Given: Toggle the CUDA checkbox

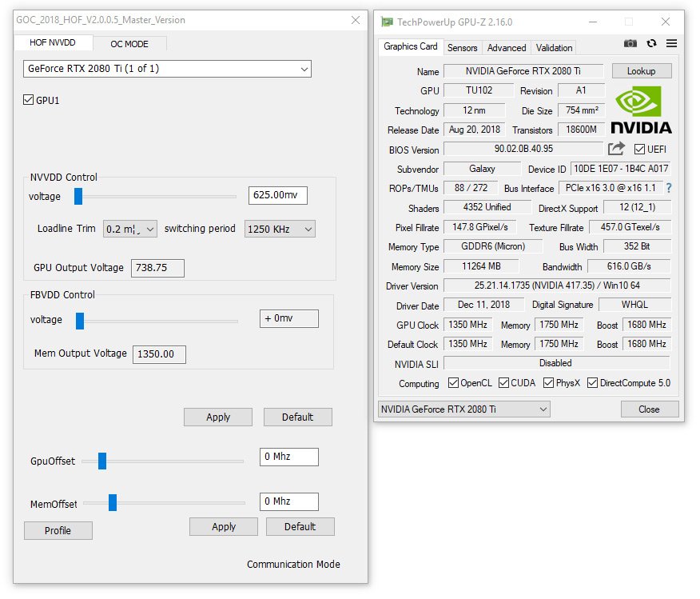Looking at the screenshot, I should (x=503, y=383).
